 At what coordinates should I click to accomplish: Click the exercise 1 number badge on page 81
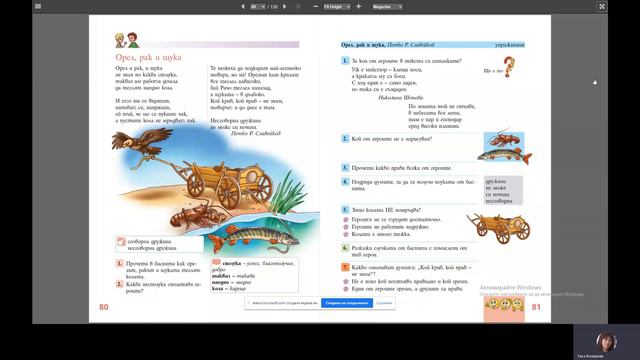point(345,60)
